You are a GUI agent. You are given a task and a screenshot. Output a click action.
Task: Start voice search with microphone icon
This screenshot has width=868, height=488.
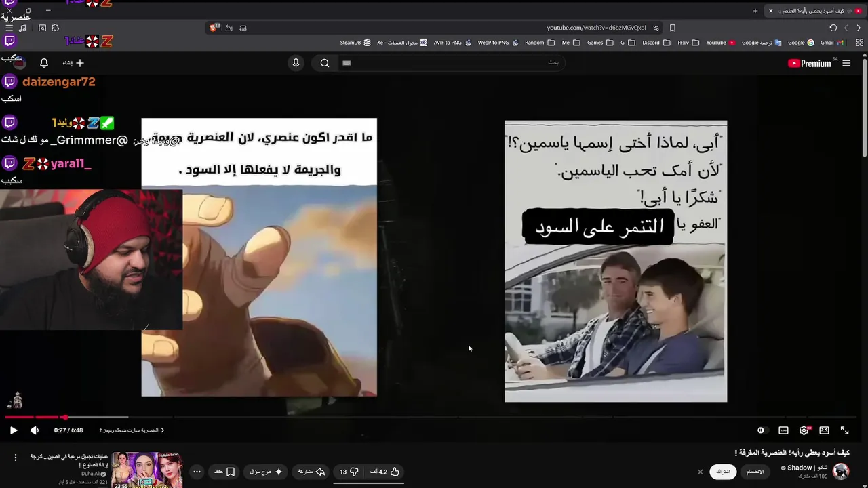click(296, 63)
